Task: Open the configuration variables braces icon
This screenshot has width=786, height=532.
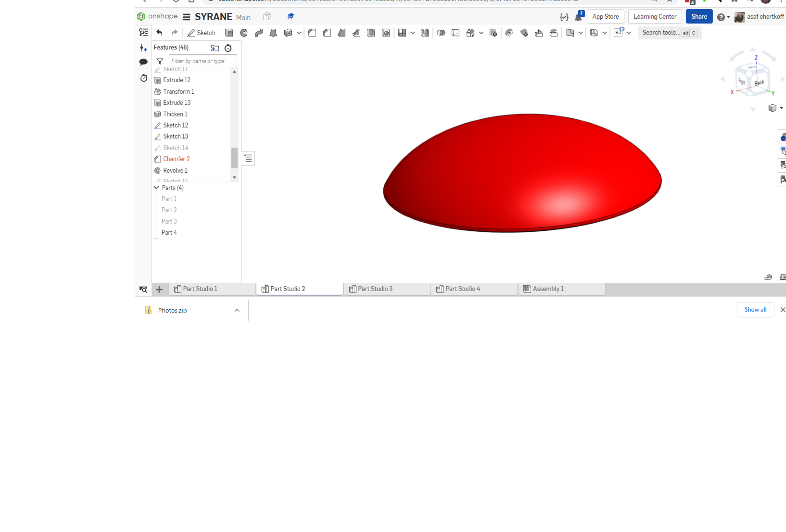Action: 564,17
